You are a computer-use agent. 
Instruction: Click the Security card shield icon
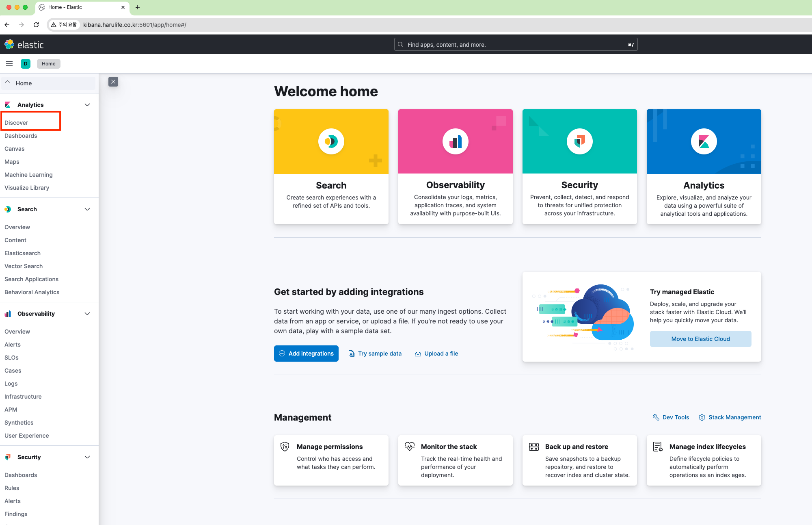(x=579, y=141)
